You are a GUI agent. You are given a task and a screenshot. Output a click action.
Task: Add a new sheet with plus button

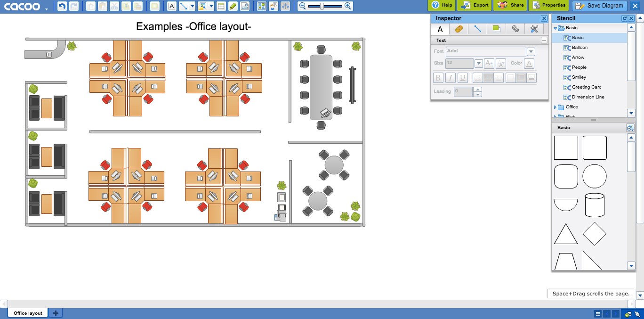pos(56,313)
